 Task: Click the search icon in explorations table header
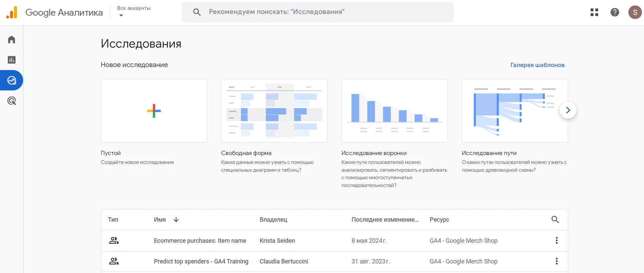[555, 220]
